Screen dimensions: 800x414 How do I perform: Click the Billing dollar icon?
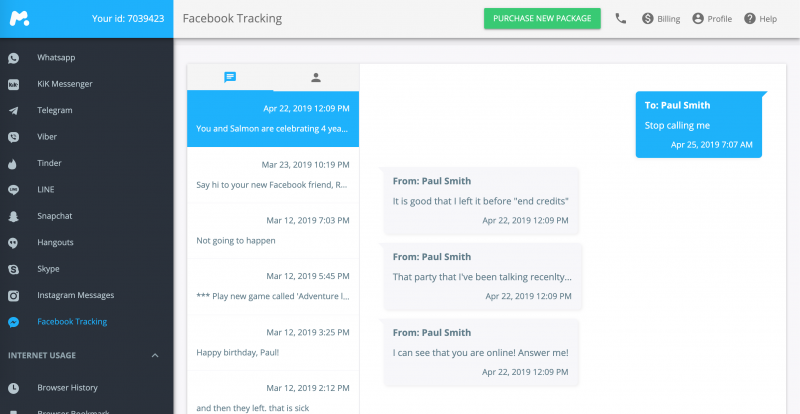[x=648, y=19]
